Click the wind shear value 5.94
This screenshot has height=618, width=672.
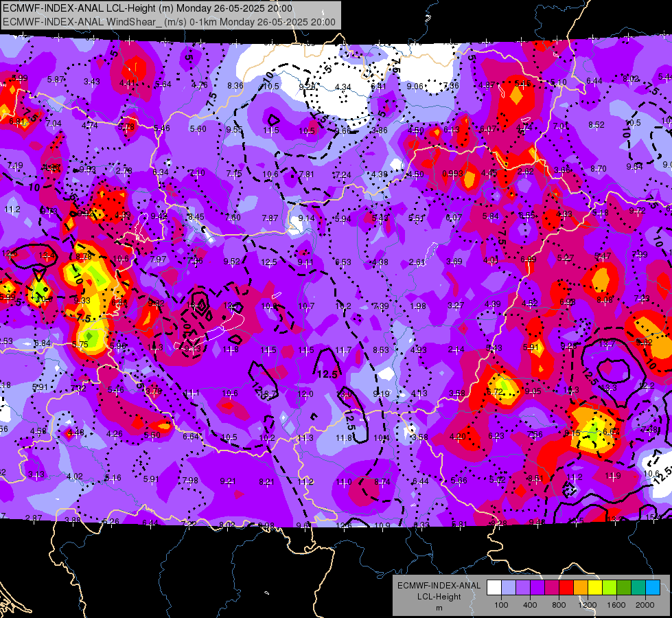(x=343, y=219)
